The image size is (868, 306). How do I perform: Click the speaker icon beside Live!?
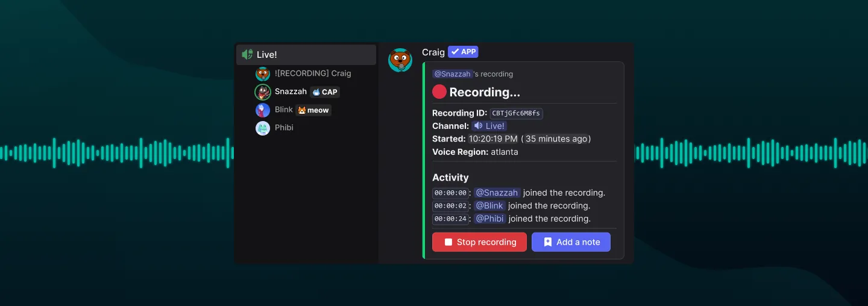point(247,54)
